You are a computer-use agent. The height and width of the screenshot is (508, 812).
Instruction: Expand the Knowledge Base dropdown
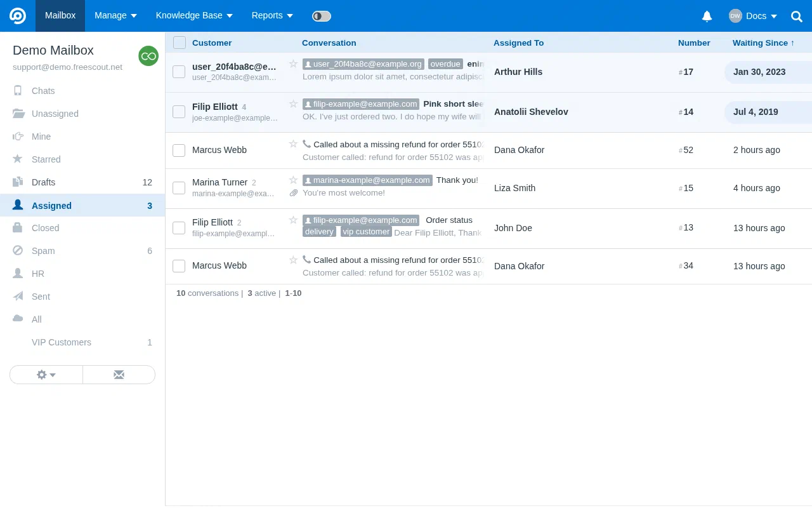click(194, 16)
